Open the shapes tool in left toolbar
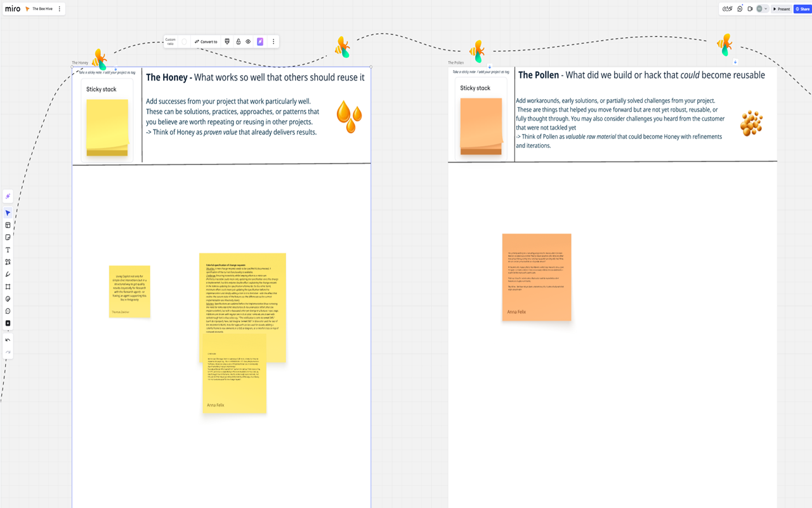The width and height of the screenshot is (812, 508). (8, 262)
